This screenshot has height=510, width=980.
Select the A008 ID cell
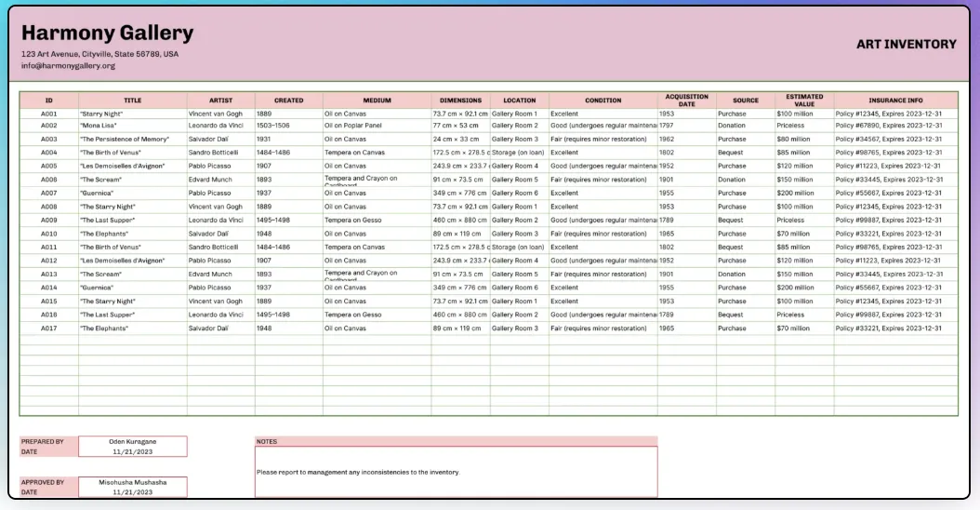tap(48, 207)
